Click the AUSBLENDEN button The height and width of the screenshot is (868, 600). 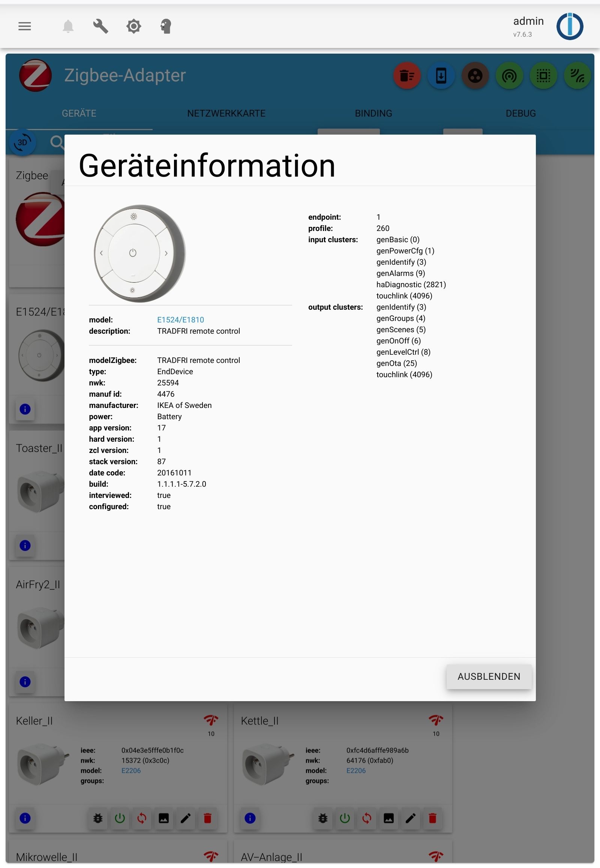click(x=489, y=677)
